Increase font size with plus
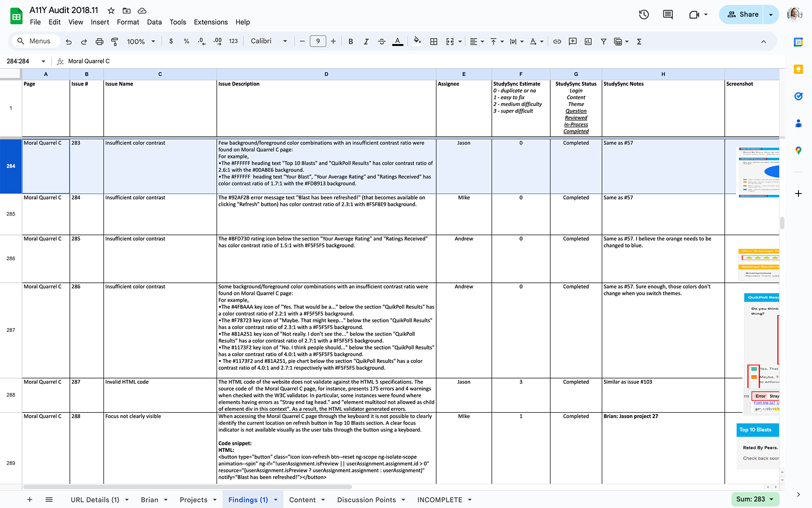 pos(333,42)
